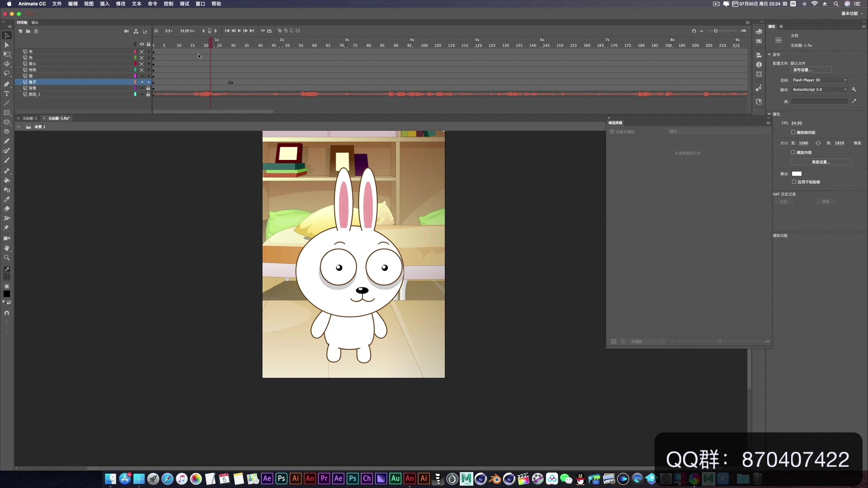The width and height of the screenshot is (868, 488).
Task: Open the 文件 menu
Action: tap(57, 4)
